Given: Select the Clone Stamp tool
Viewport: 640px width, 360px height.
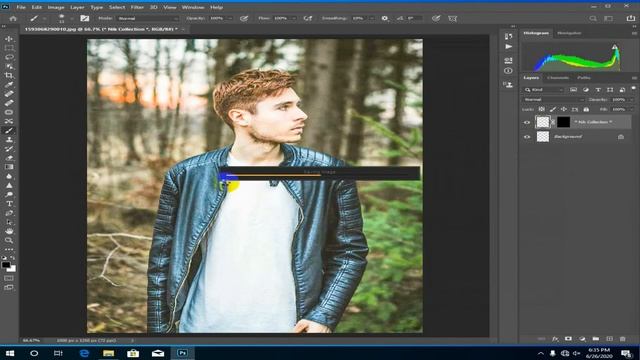Looking at the screenshot, I should pos(9,140).
